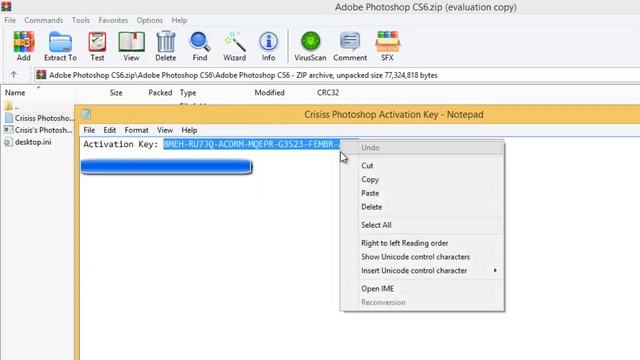This screenshot has height=360, width=640.
Task: Select Right to left Reading order
Action: (422, 243)
